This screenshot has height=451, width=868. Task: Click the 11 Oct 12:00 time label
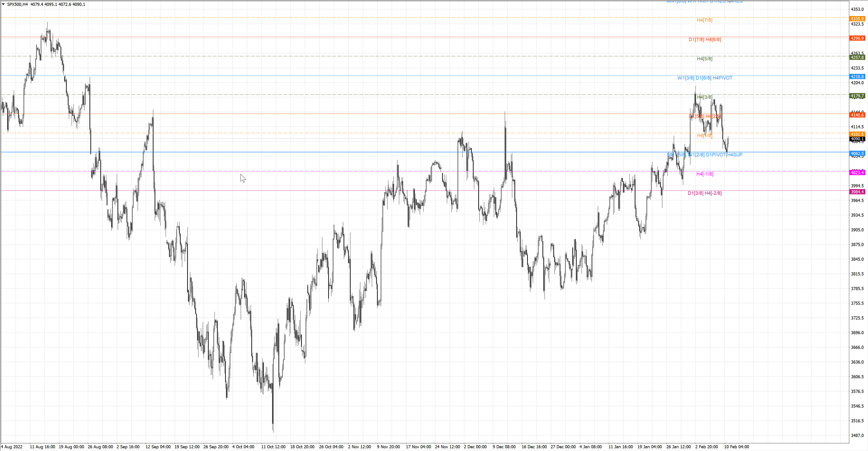(x=273, y=447)
